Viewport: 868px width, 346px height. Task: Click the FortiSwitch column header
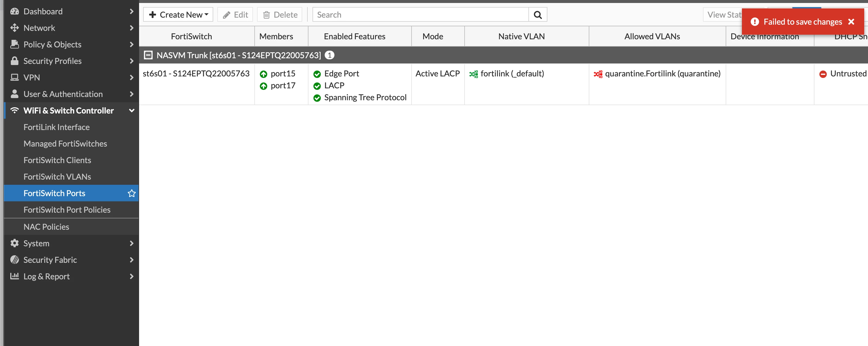click(197, 37)
